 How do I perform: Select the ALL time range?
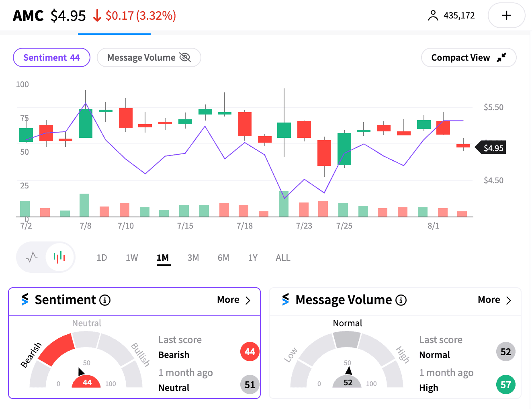tap(283, 258)
